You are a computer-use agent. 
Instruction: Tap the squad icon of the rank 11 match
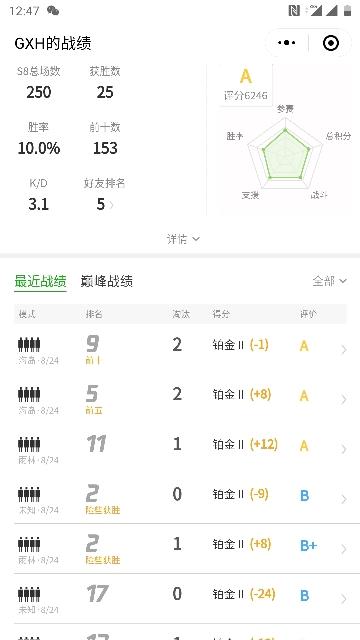[x=29, y=444]
